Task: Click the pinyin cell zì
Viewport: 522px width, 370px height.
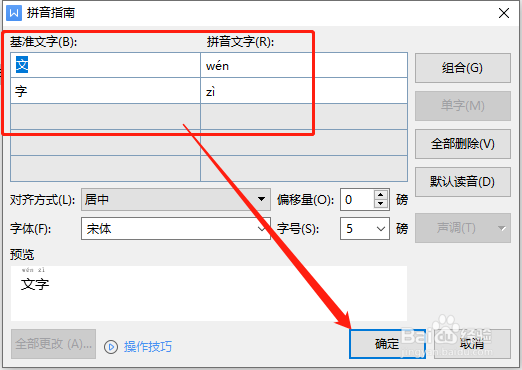Action: coord(304,91)
